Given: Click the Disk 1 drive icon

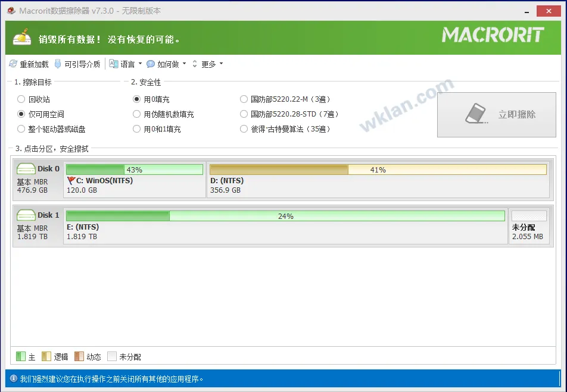Looking at the screenshot, I should (26, 215).
